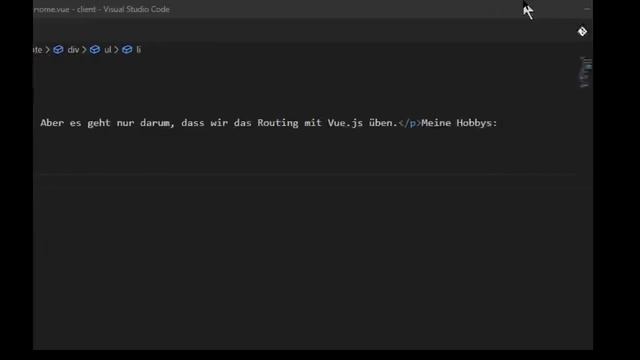Place cursor in text 'Meine Hobbys:'
This screenshot has width=640, height=360.
[x=459, y=123]
